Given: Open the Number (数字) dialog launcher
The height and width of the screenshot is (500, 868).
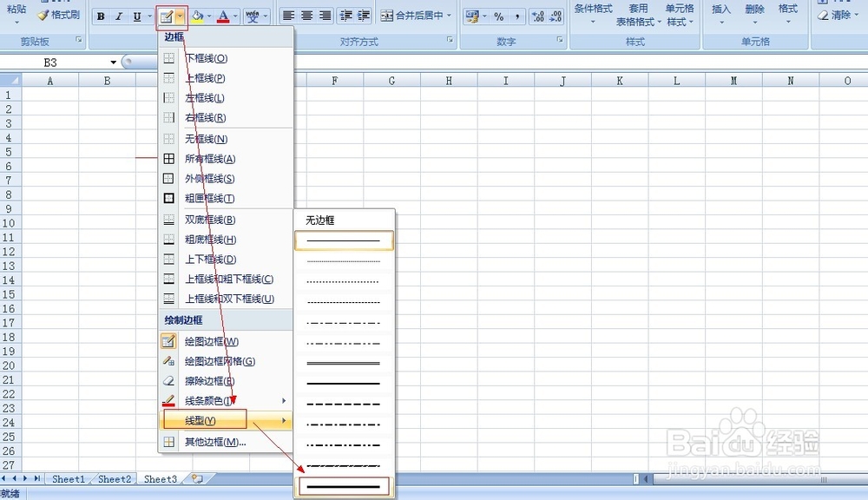Looking at the screenshot, I should 560,40.
